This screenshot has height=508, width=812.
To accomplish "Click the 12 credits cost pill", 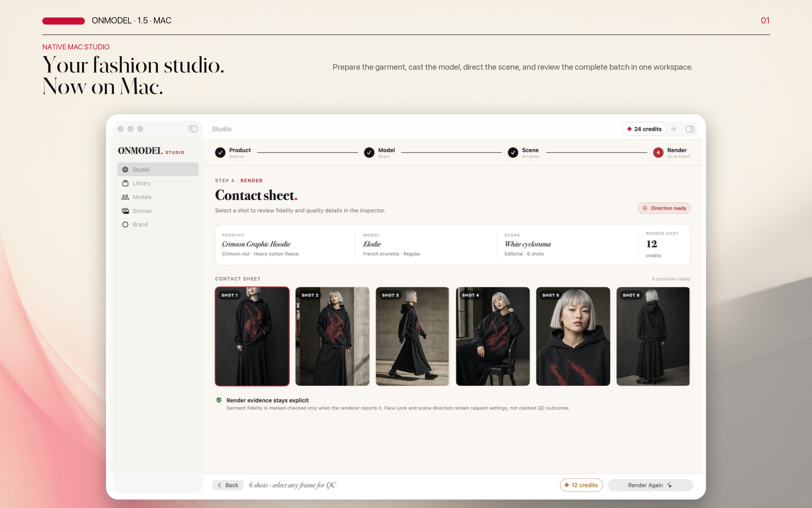I will [581, 485].
